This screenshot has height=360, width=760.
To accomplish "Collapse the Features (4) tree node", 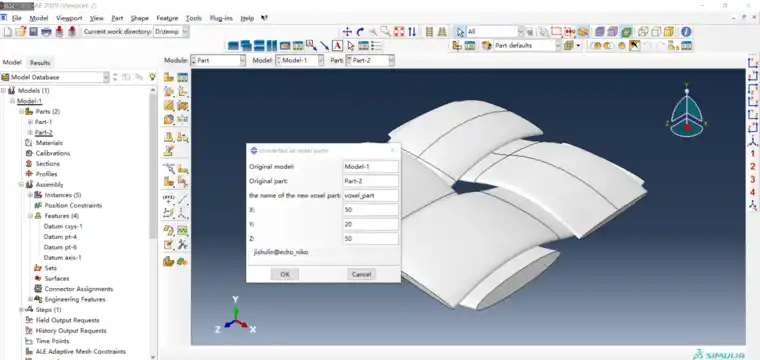I will pos(30,216).
